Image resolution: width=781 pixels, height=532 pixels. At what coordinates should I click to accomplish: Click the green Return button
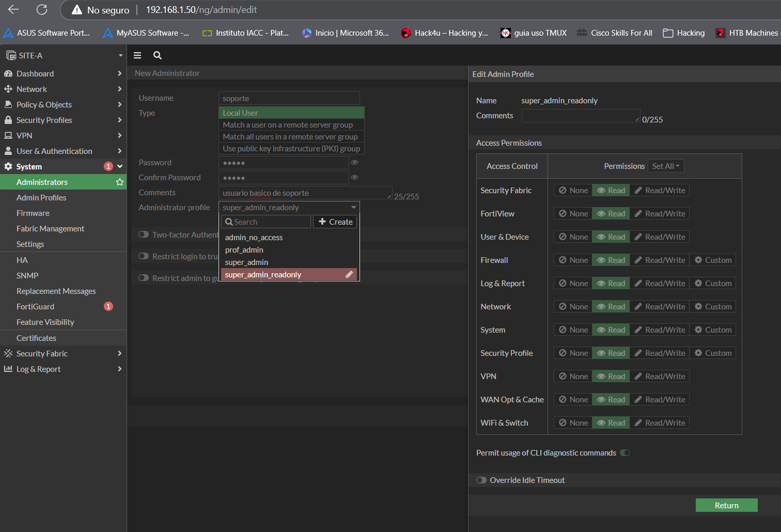click(726, 505)
